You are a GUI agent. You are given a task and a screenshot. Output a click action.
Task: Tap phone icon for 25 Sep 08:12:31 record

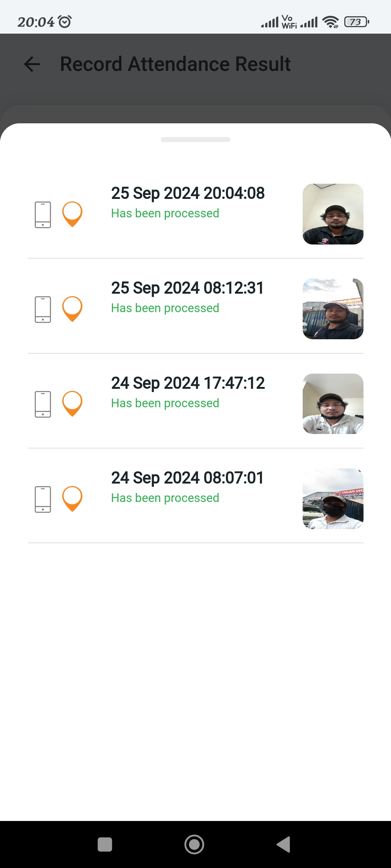pyautogui.click(x=43, y=309)
